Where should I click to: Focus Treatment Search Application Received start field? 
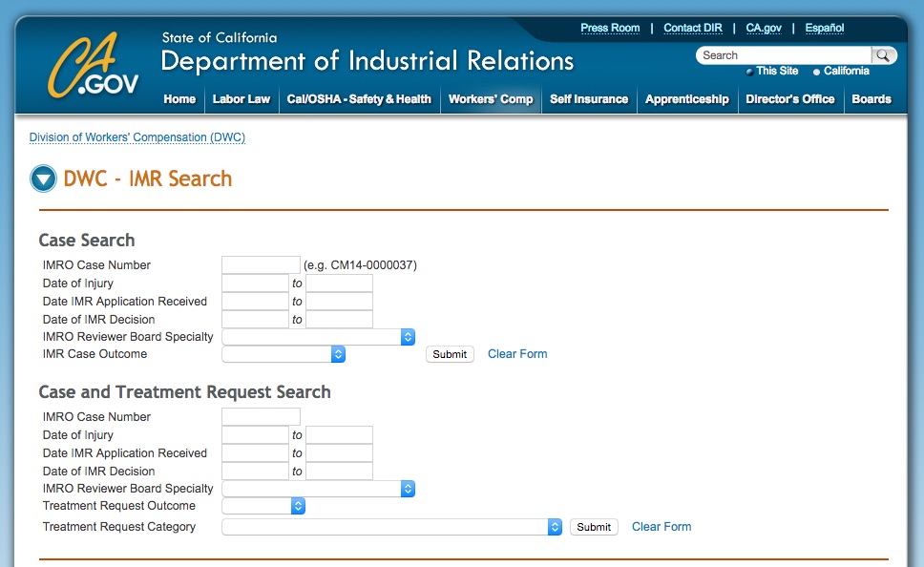point(255,453)
